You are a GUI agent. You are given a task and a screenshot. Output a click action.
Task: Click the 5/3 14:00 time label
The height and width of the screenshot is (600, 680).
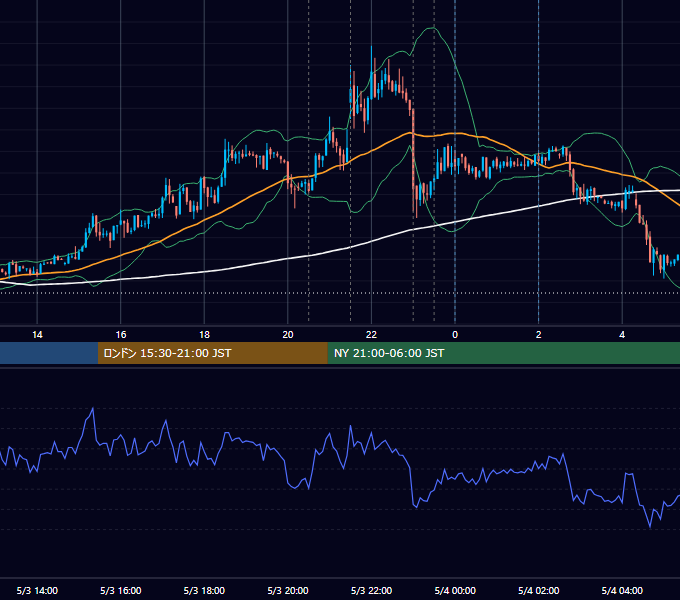[37, 590]
